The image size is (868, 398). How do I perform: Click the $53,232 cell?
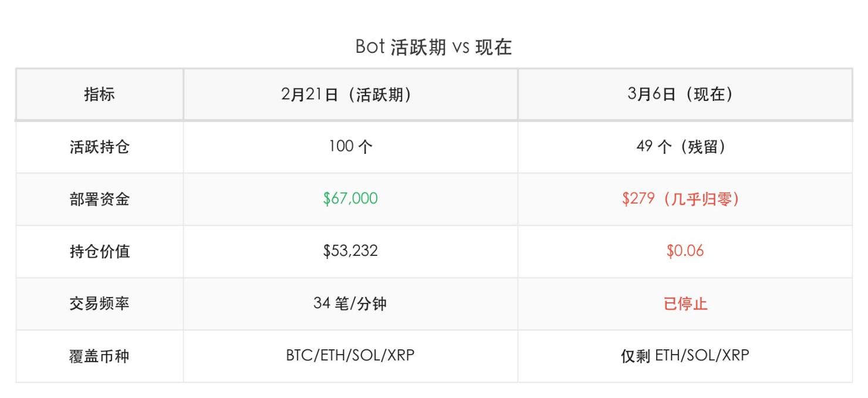pyautogui.click(x=350, y=251)
